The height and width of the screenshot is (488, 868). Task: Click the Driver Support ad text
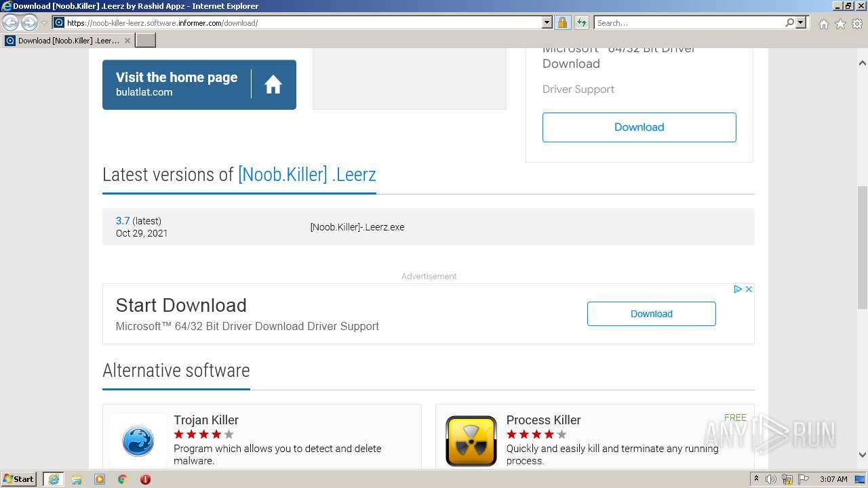tap(578, 89)
